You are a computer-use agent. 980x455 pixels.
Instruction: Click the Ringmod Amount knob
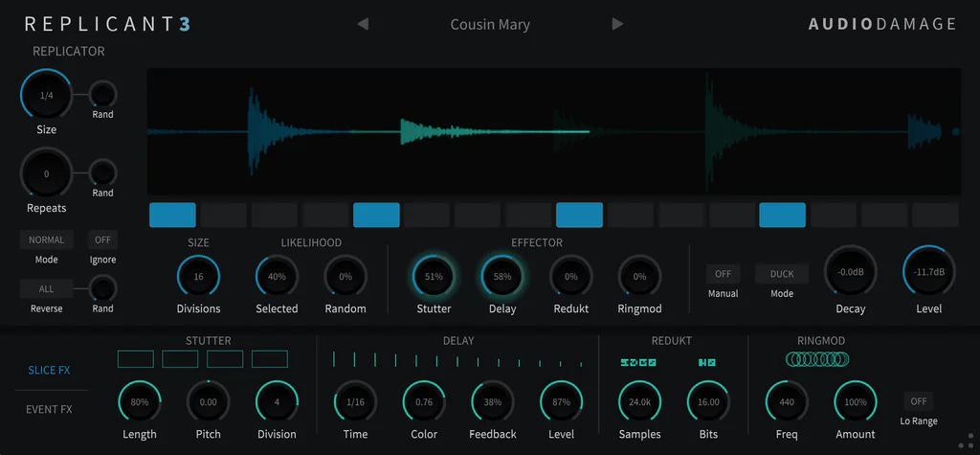click(x=856, y=401)
